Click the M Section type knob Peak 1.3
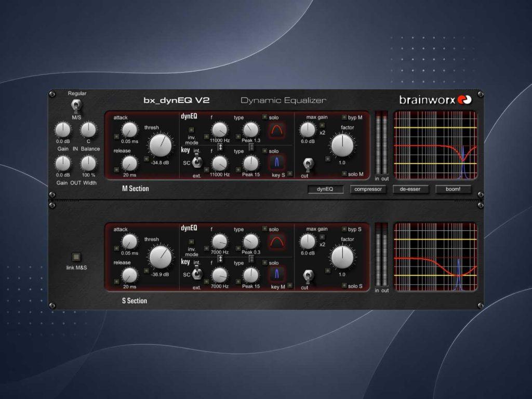Image resolution: width=532 pixels, height=399 pixels. 251,130
